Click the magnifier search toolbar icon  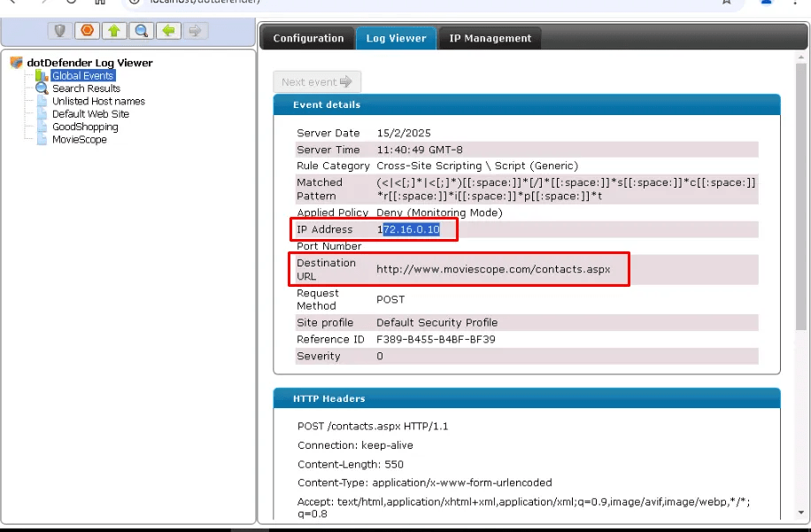(140, 31)
